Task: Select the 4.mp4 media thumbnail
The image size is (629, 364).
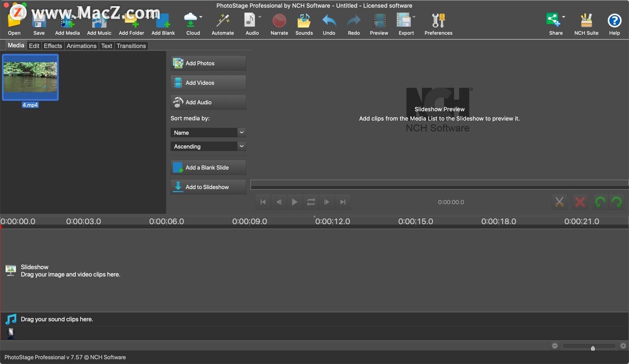Action: pos(30,77)
